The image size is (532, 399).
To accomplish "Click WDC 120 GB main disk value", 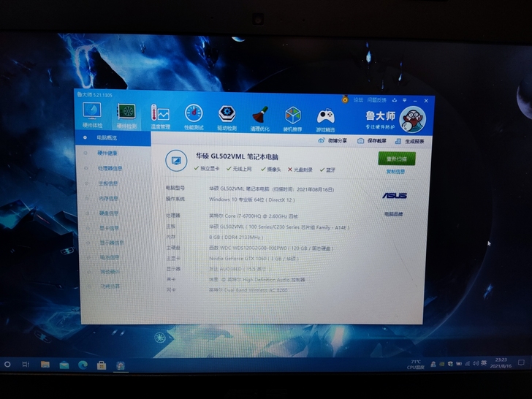I will [271, 248].
